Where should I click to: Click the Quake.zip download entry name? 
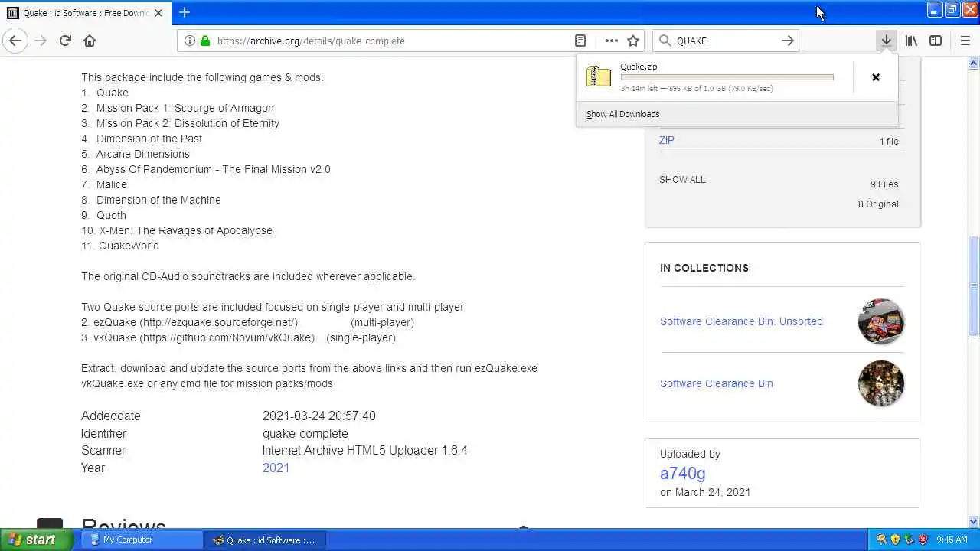pos(639,67)
